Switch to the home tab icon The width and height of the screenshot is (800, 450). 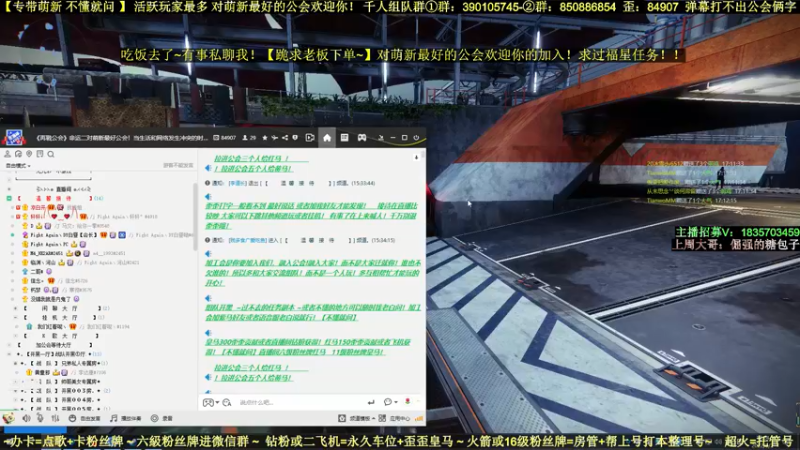pyautogui.click(x=327, y=138)
